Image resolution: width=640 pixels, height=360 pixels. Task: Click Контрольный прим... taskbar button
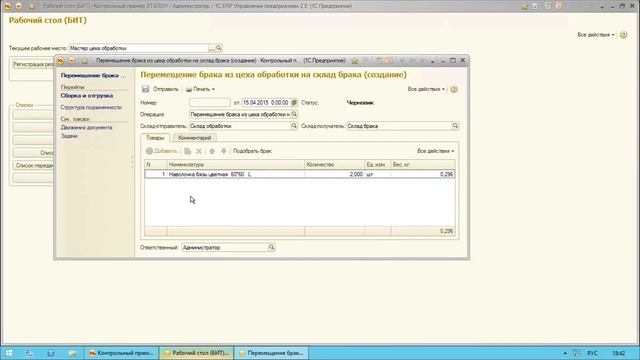tap(121, 353)
